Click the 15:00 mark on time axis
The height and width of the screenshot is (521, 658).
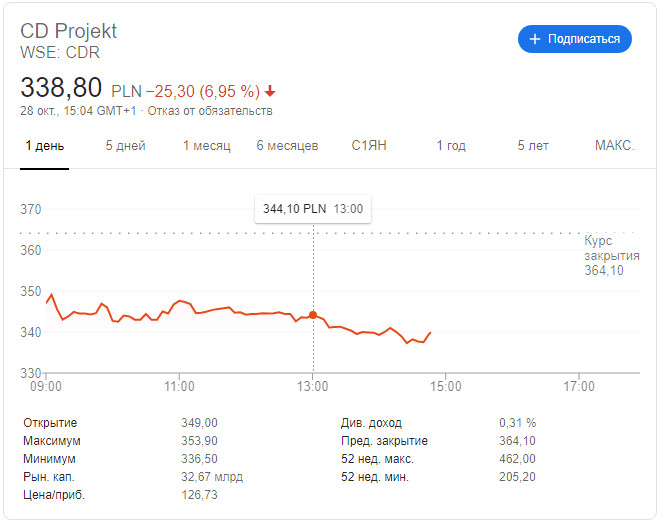pyautogui.click(x=446, y=386)
